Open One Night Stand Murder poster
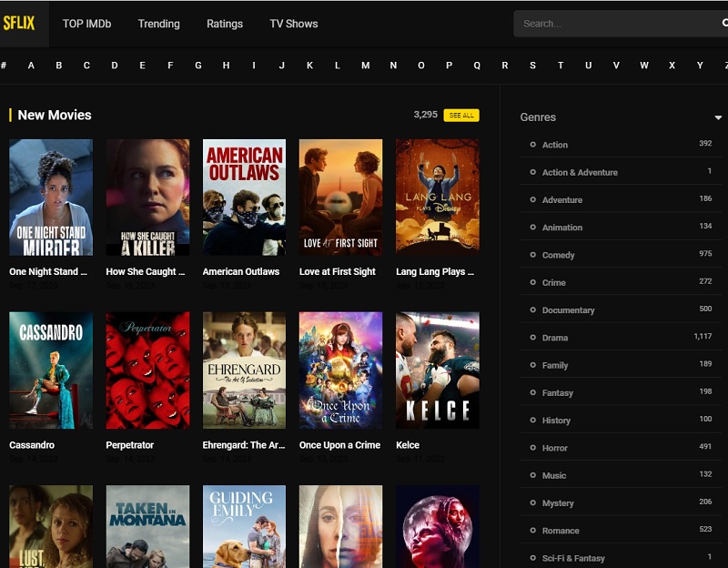Screen dimensions: 728x568 click(x=51, y=198)
